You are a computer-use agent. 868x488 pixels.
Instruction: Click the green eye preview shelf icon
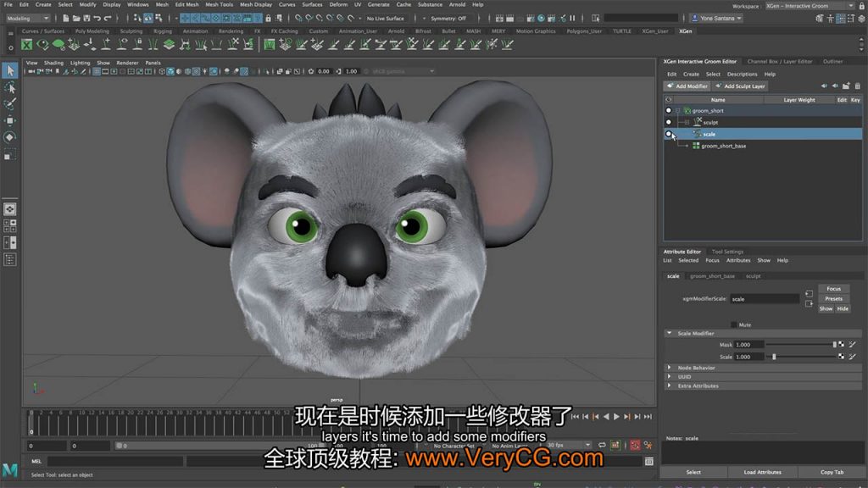[x=42, y=44]
